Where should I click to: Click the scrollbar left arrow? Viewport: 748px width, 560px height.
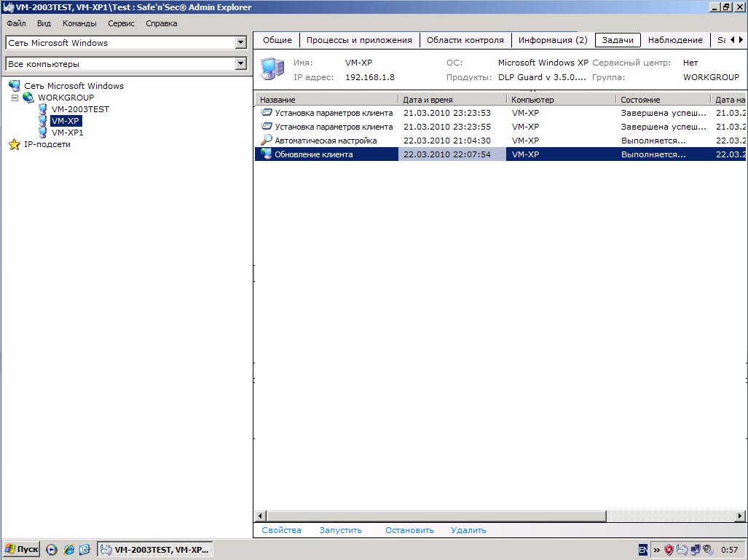(x=261, y=516)
